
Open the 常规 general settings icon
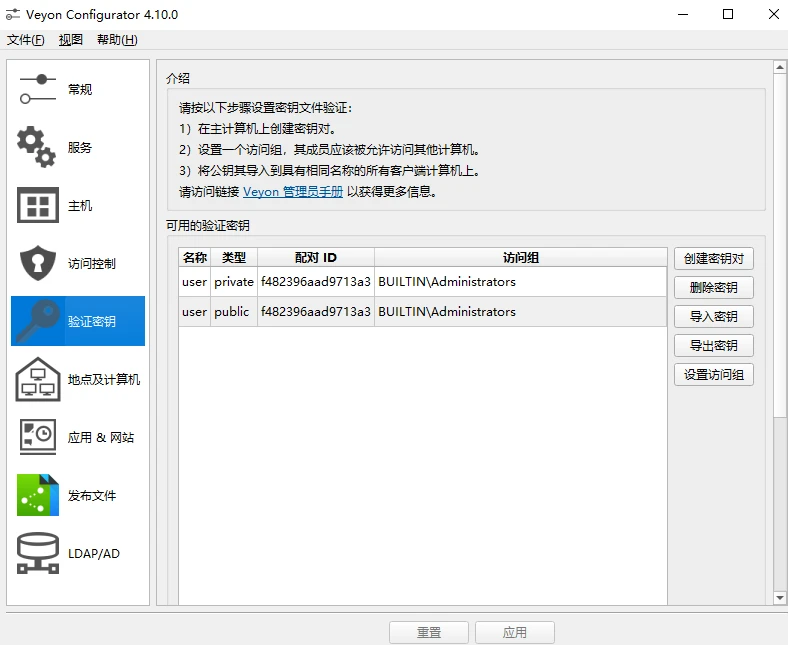pos(38,89)
